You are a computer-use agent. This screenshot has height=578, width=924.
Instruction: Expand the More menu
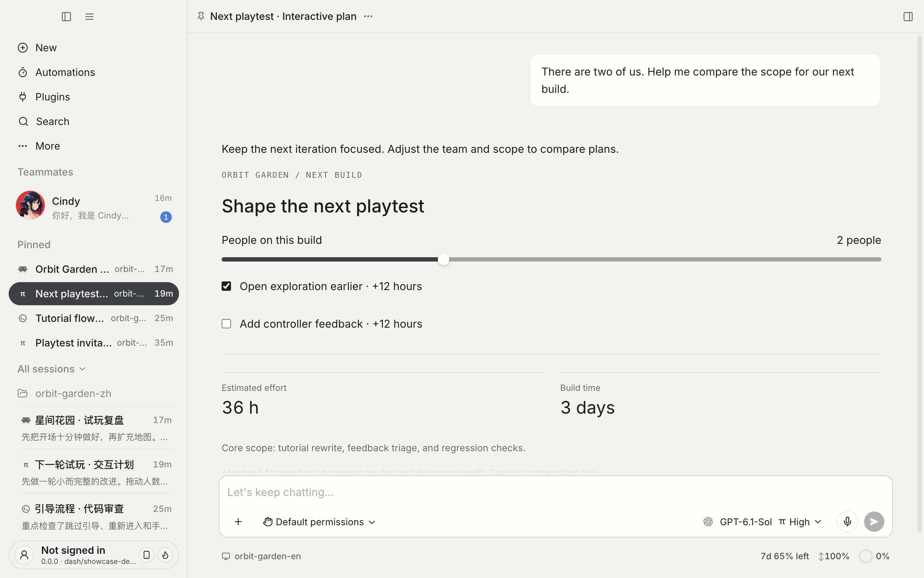[x=93, y=146]
